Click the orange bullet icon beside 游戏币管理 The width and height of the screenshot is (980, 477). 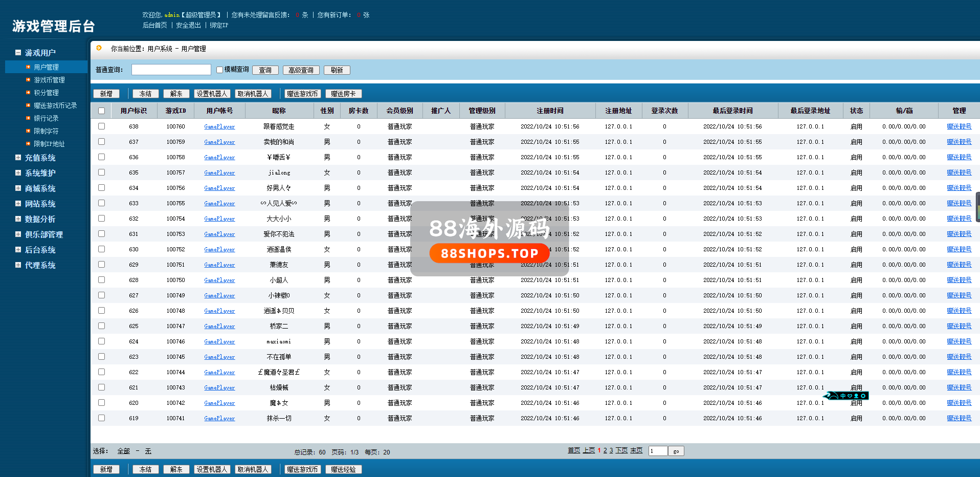[28, 80]
